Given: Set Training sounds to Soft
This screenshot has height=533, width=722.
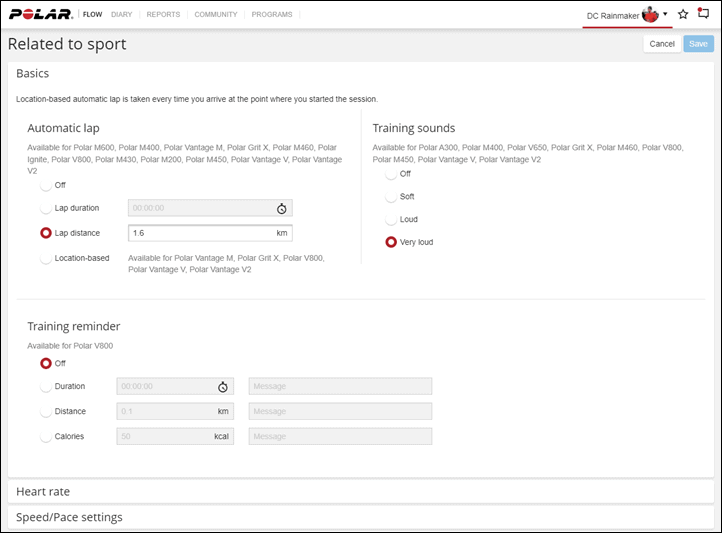Looking at the screenshot, I should 391,197.
